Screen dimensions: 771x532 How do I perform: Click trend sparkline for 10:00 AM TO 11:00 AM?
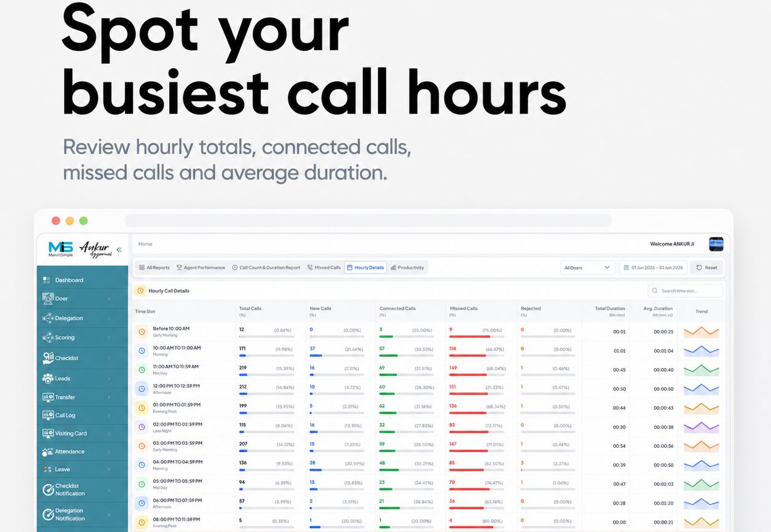coord(702,351)
